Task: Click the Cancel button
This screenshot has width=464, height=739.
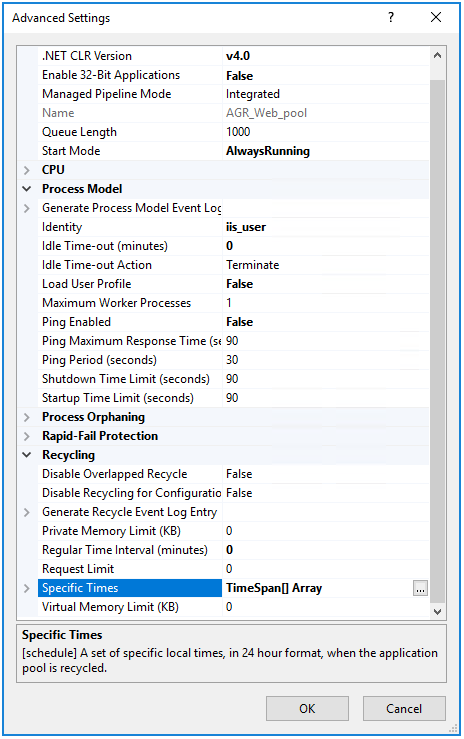Action: pos(404,708)
